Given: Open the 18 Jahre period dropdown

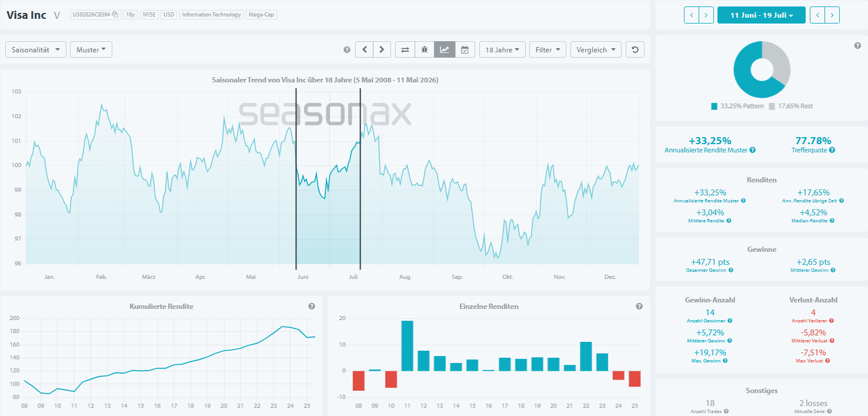Looking at the screenshot, I should pyautogui.click(x=502, y=50).
